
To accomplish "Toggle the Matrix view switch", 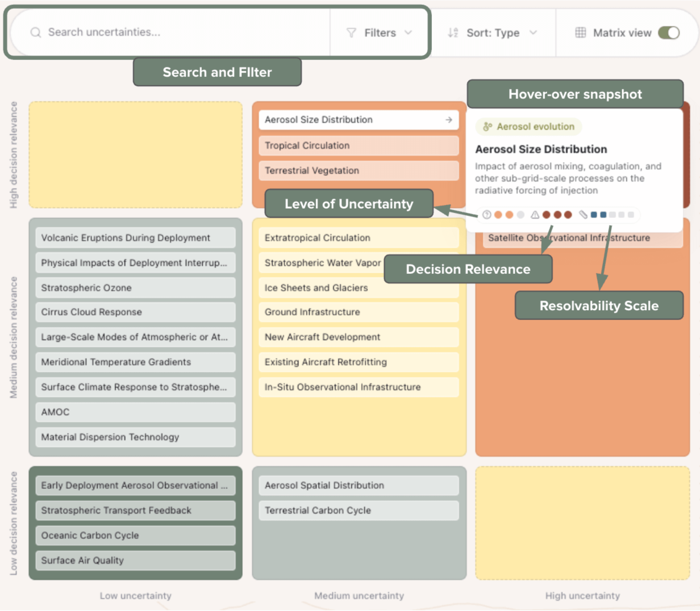I will (668, 33).
